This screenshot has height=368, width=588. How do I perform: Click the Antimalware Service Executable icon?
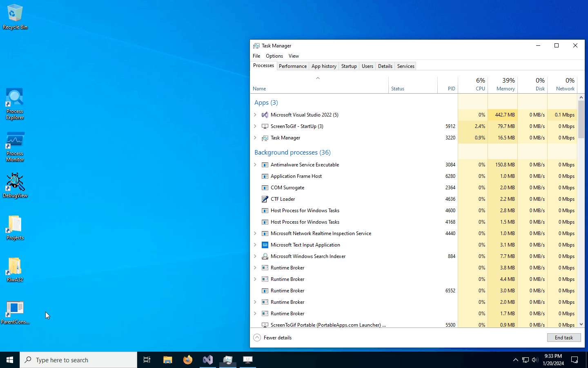click(265, 165)
